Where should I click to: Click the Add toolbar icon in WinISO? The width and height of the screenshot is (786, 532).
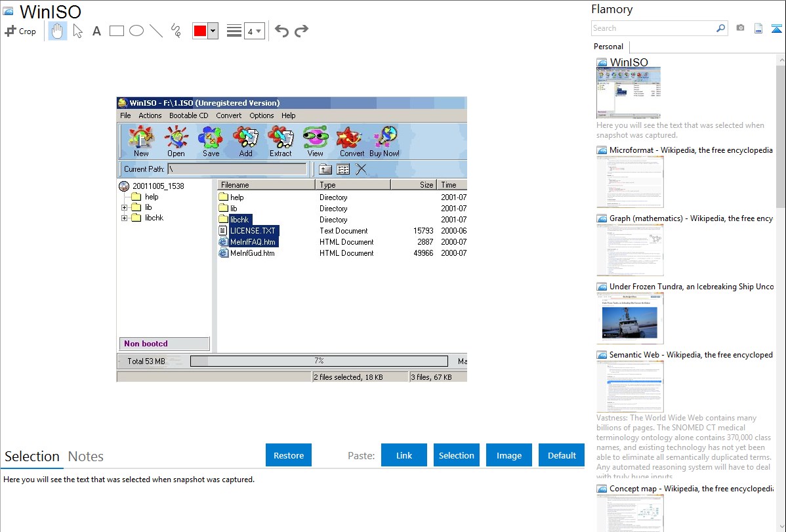245,141
